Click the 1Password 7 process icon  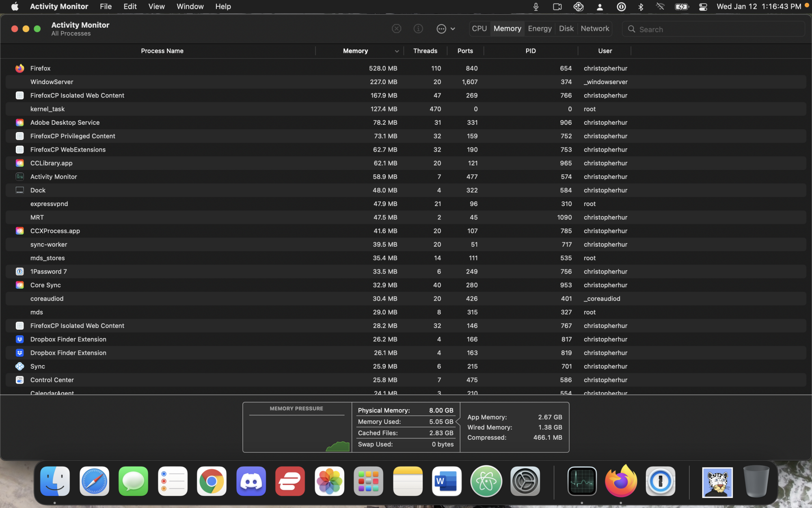pos(19,271)
